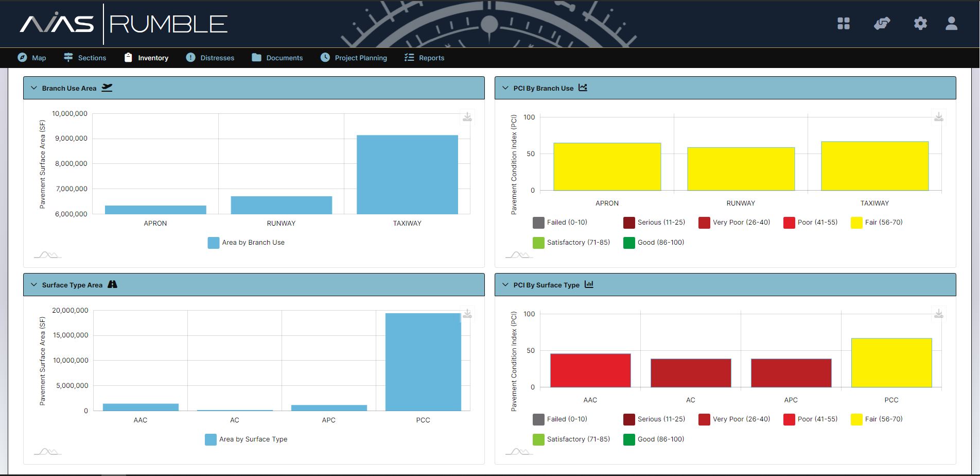Screen dimensions: 980x476
Task: Toggle Failed (0-10) legend in PCI By Branch Use
Action: coord(560,223)
